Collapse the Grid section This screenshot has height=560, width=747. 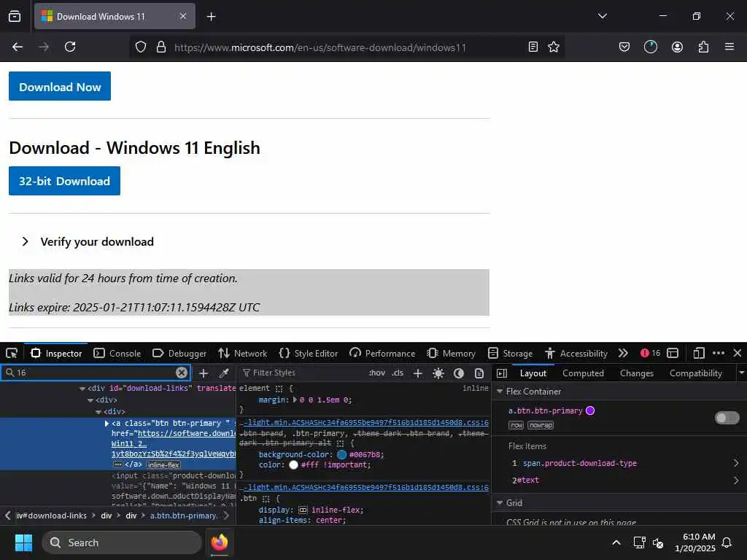(x=500, y=503)
